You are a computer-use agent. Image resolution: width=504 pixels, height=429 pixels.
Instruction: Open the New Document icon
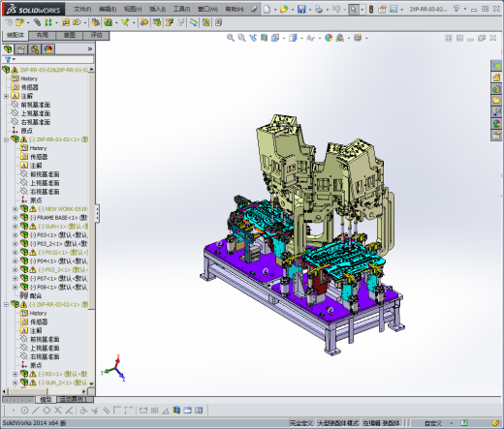pos(267,10)
